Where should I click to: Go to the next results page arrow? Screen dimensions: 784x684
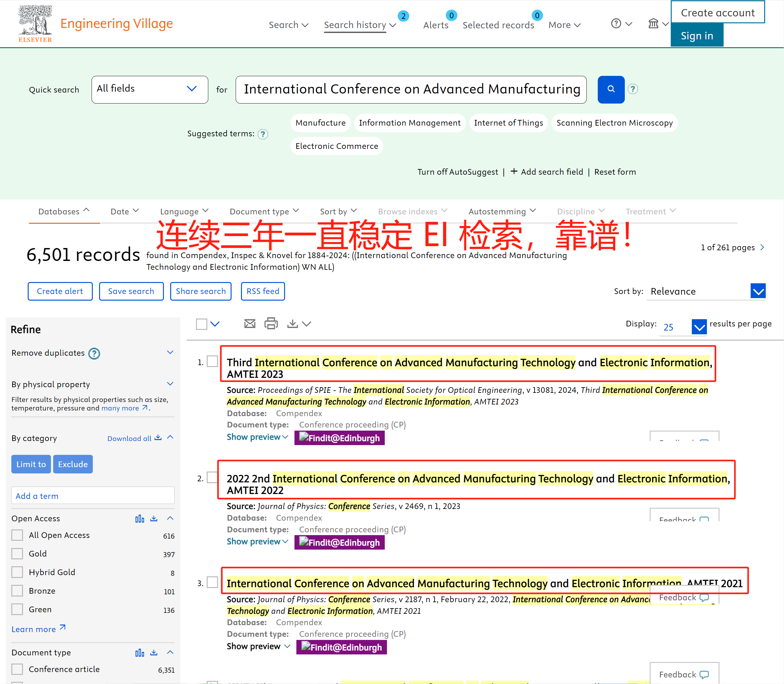coord(762,247)
